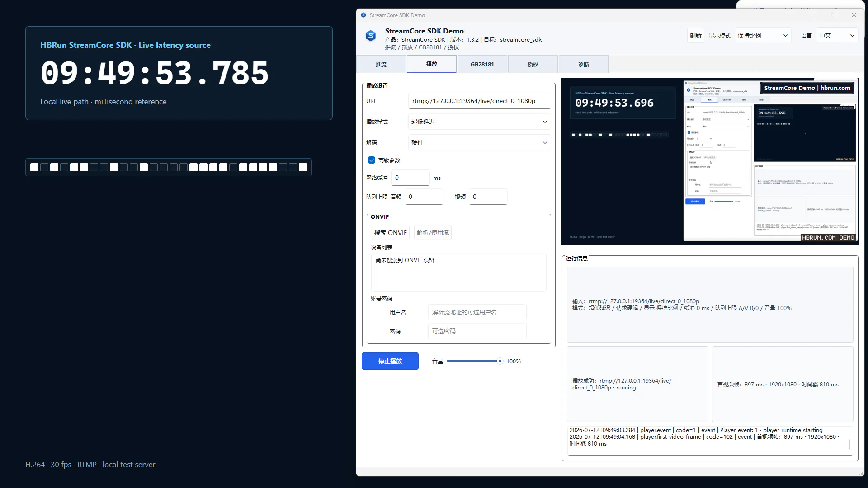Minimize the StreamCore SDK Demo window

click(813, 15)
